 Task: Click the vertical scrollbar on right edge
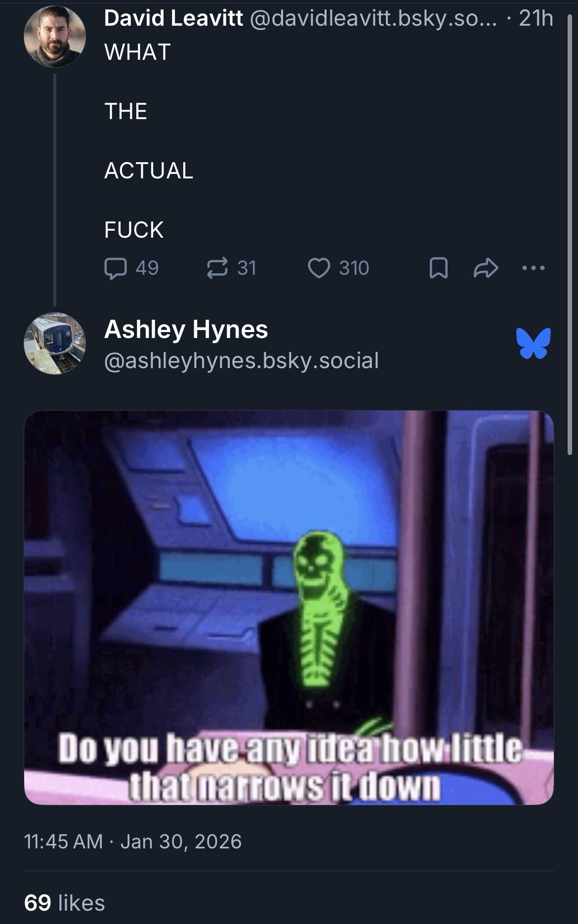tap(570, 235)
